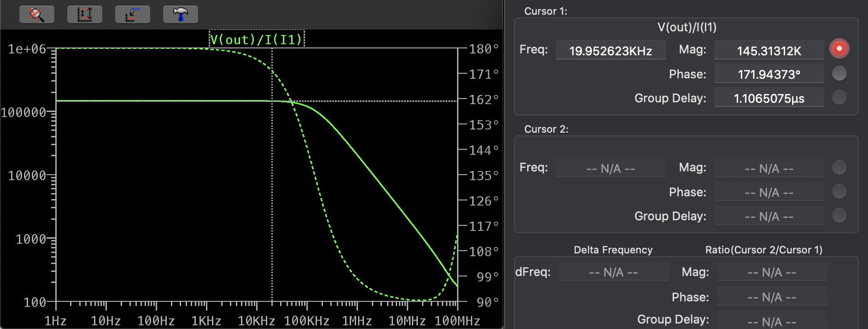The width and height of the screenshot is (868, 329).
Task: Click Cursor 1 Phase field 171.94373°
Action: tap(769, 74)
